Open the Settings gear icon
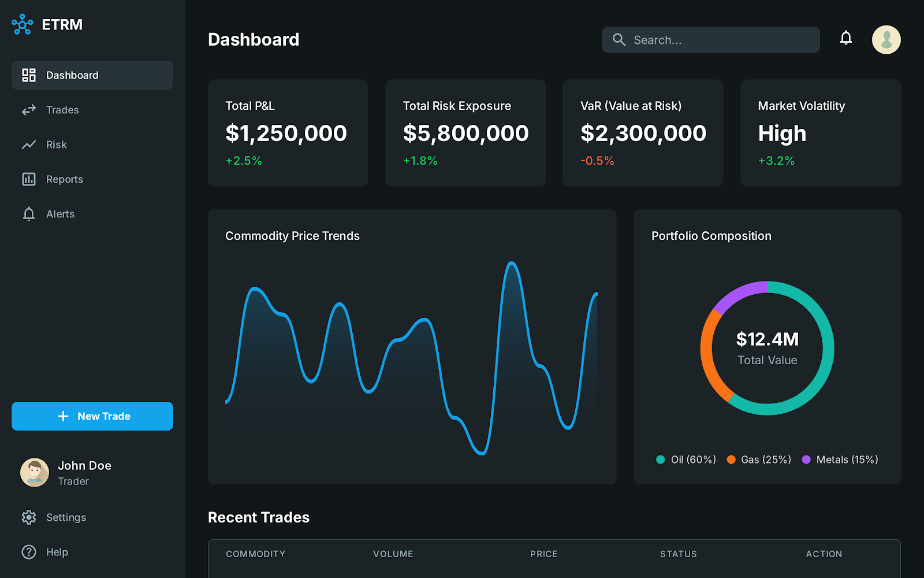The height and width of the screenshot is (578, 924). point(29,517)
